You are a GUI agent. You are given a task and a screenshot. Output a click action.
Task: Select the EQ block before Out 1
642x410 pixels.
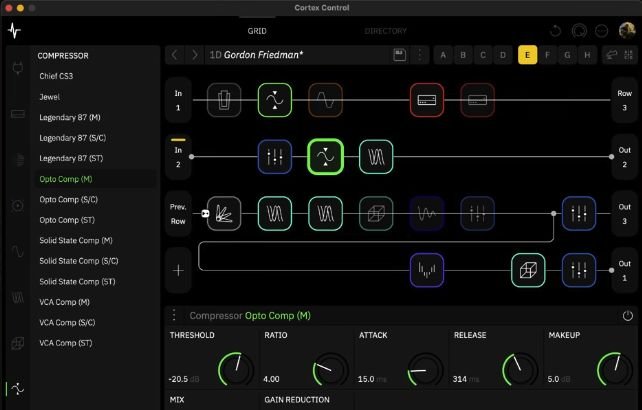(579, 270)
